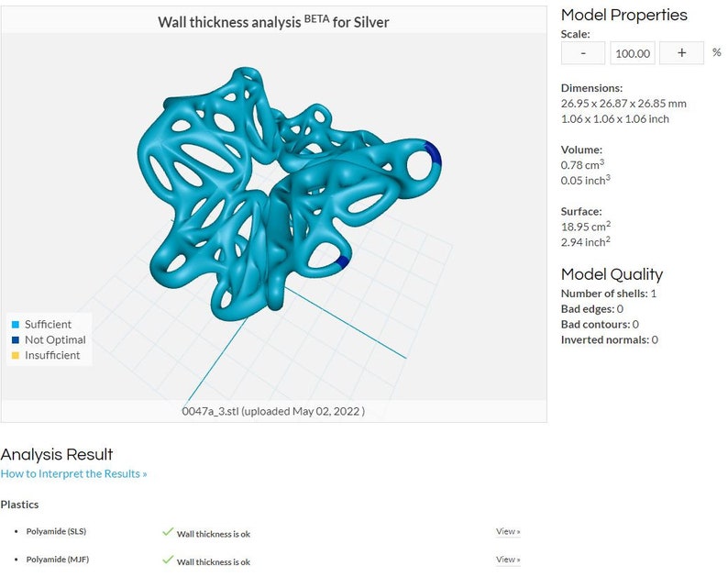Click green checkmark next to Polyamide (SLS)
Image resolution: width=728 pixels, height=577 pixels.
[168, 532]
